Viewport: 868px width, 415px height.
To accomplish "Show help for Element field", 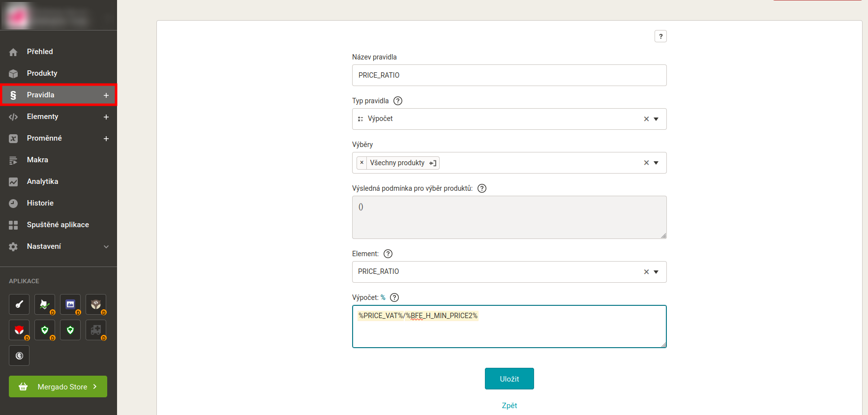I will pyautogui.click(x=388, y=254).
